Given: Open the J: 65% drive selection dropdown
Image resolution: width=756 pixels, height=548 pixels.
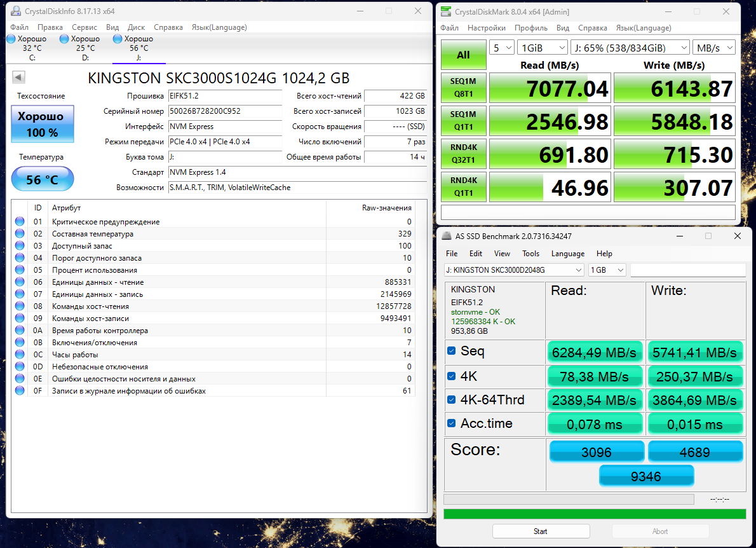Looking at the screenshot, I should pos(630,48).
